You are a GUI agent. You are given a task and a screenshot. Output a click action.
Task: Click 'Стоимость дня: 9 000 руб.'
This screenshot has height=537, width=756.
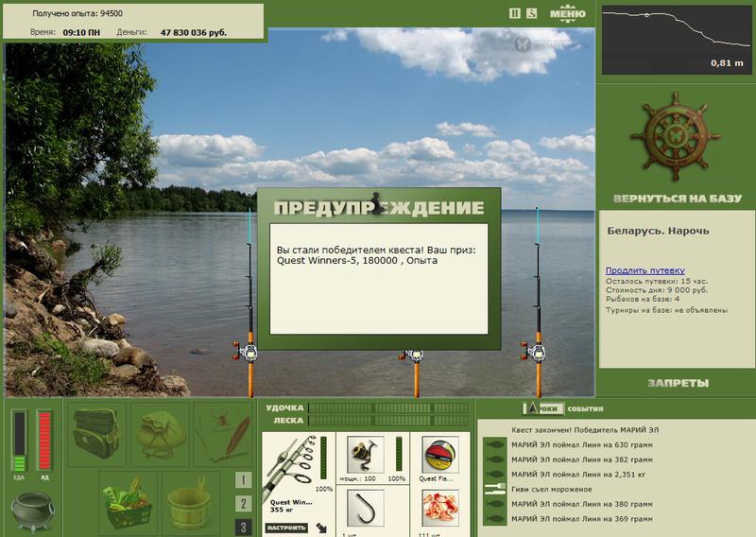tap(657, 290)
